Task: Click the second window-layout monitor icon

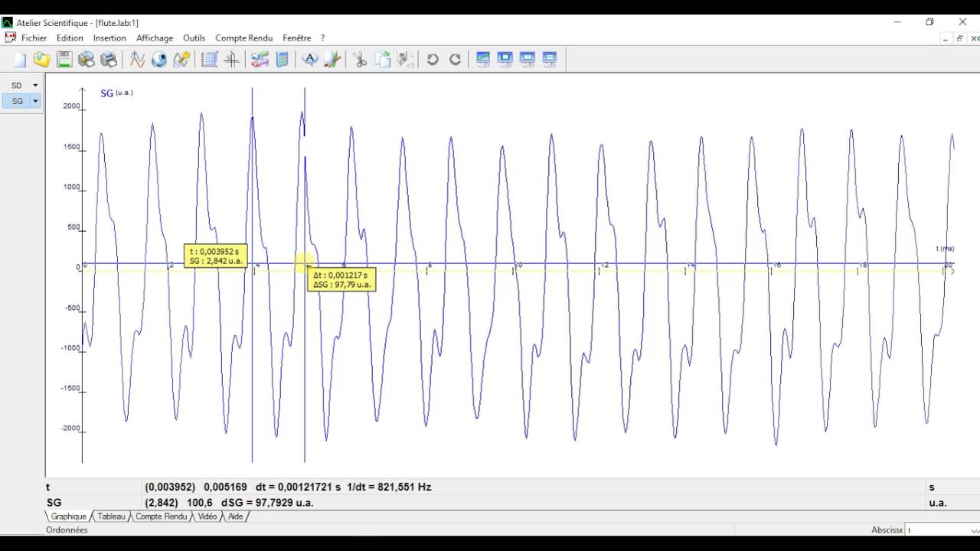Action: click(505, 60)
